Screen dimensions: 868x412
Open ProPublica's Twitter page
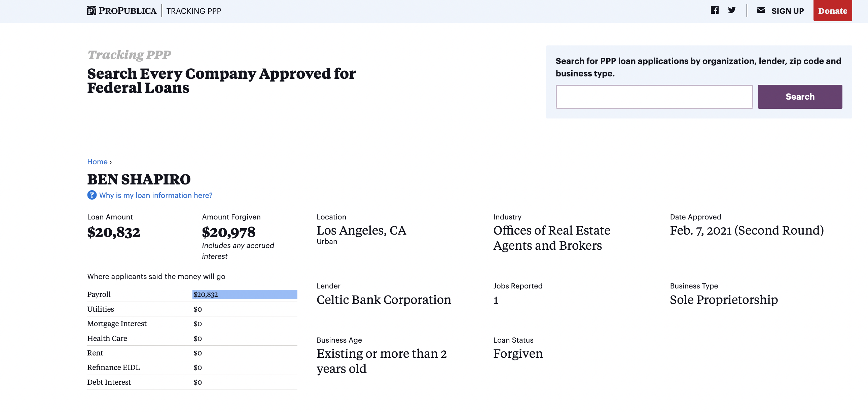[732, 10]
